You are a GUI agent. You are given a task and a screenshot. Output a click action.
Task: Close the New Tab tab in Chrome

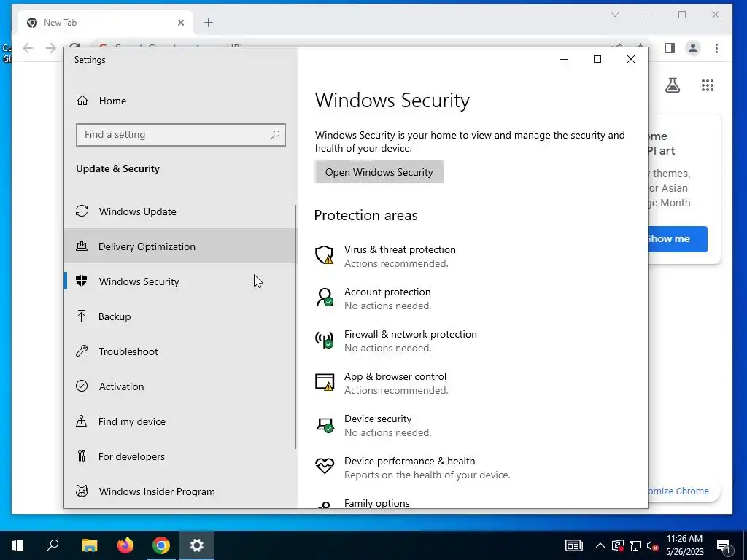point(181,23)
